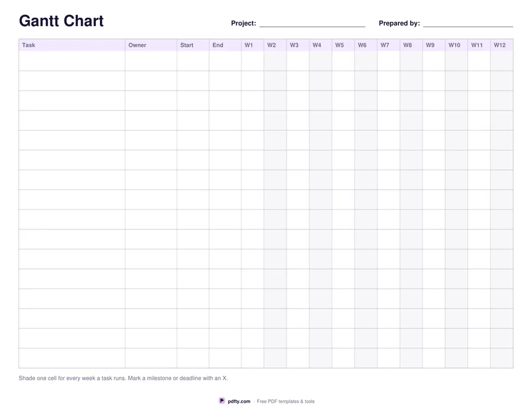Select the Owner column header
532x411 pixels.
tap(151, 45)
